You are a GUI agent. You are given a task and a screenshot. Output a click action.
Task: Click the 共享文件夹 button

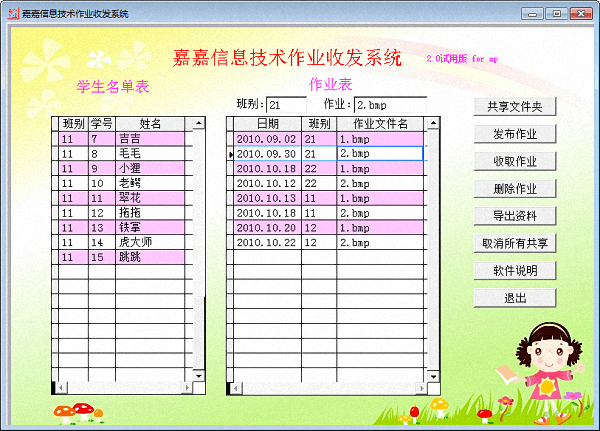pos(514,107)
